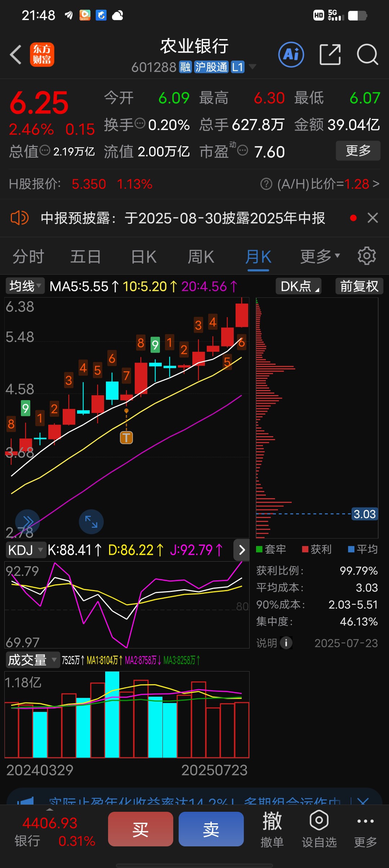Open bottom promo banner megaphone
This screenshot has height=868, width=389.
coord(26,801)
